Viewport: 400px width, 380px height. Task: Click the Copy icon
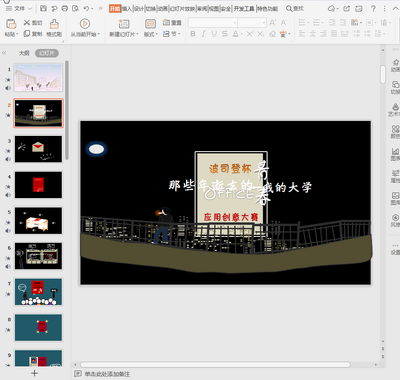click(x=27, y=34)
